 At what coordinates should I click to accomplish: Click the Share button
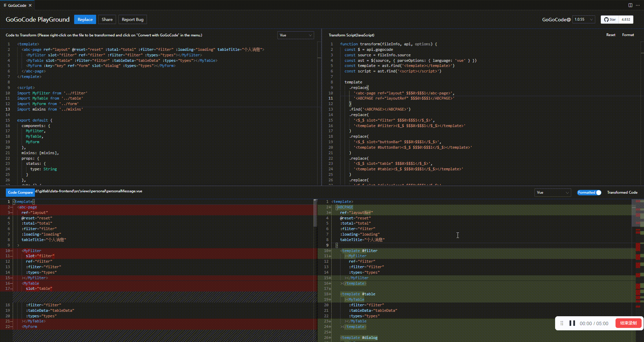pos(107,20)
